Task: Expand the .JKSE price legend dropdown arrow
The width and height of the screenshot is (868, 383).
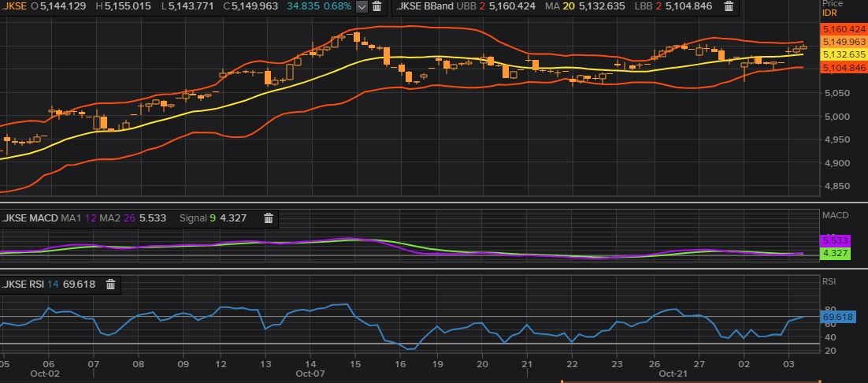Action: [x=362, y=6]
